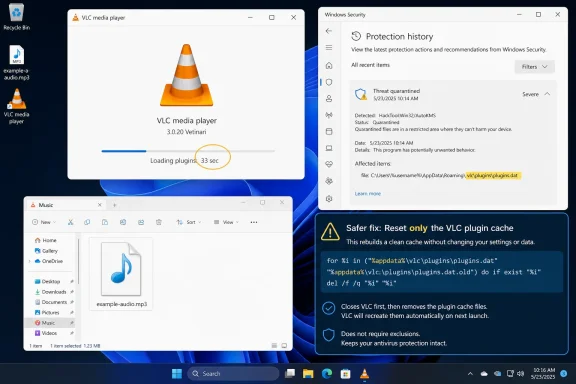This screenshot has height=384, width=576.
Task: Select example-audio.mp3 file thumbnail in Music
Action: pos(121,274)
